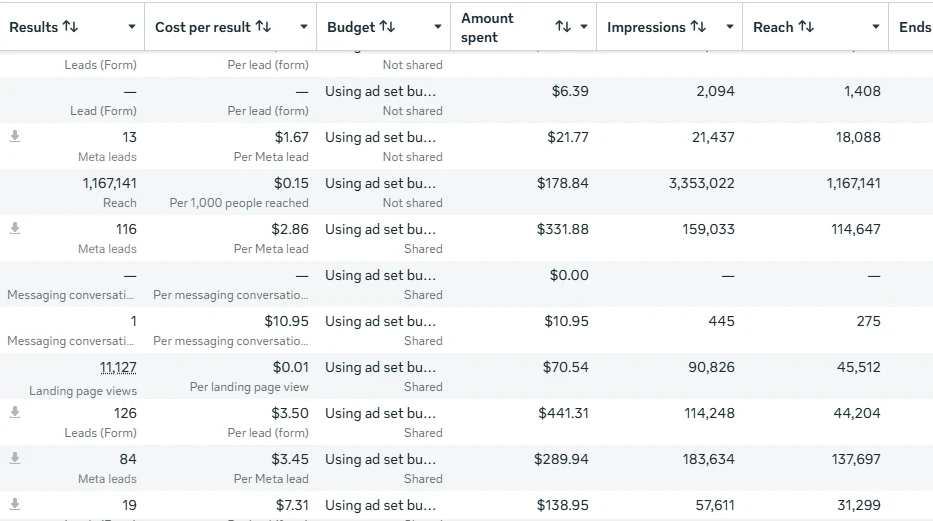
Task: Select the 90,826 impressions value
Action: point(711,368)
